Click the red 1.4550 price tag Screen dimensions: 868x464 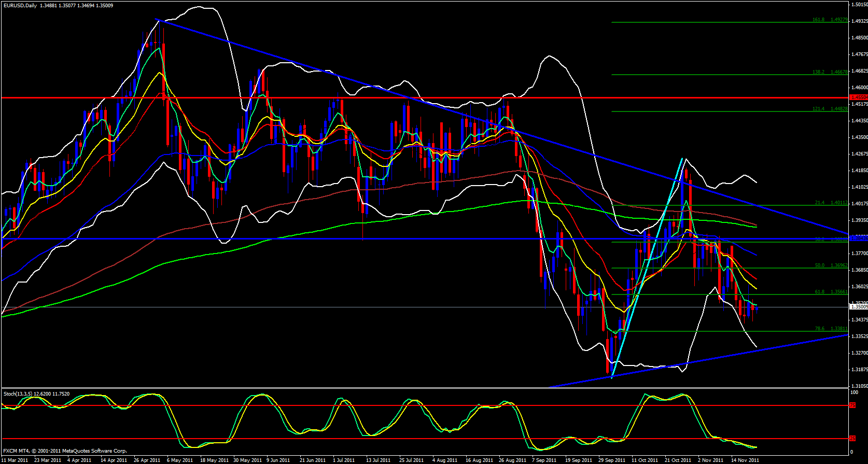pyautogui.click(x=859, y=97)
